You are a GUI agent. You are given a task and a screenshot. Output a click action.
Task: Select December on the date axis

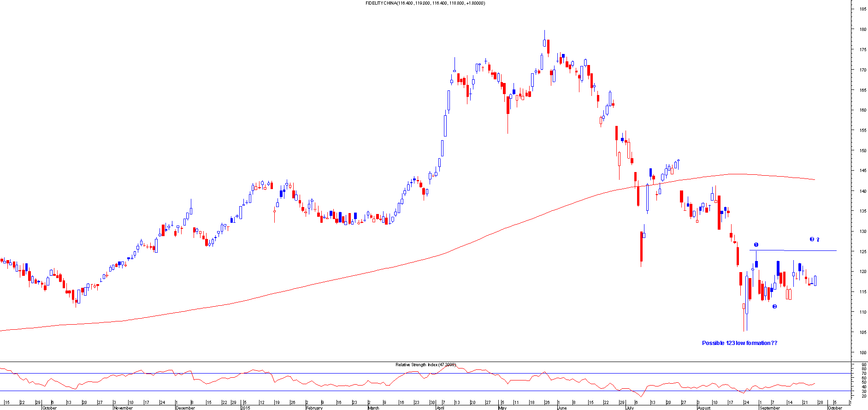pos(185,408)
